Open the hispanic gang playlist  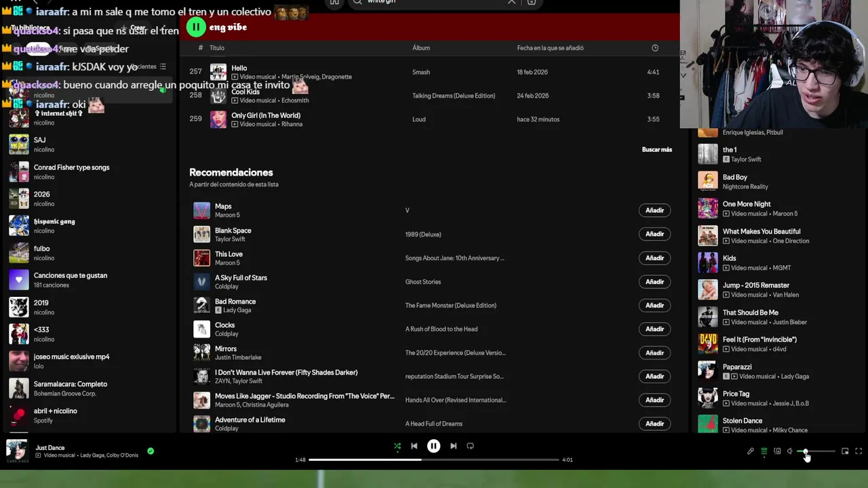90,226
